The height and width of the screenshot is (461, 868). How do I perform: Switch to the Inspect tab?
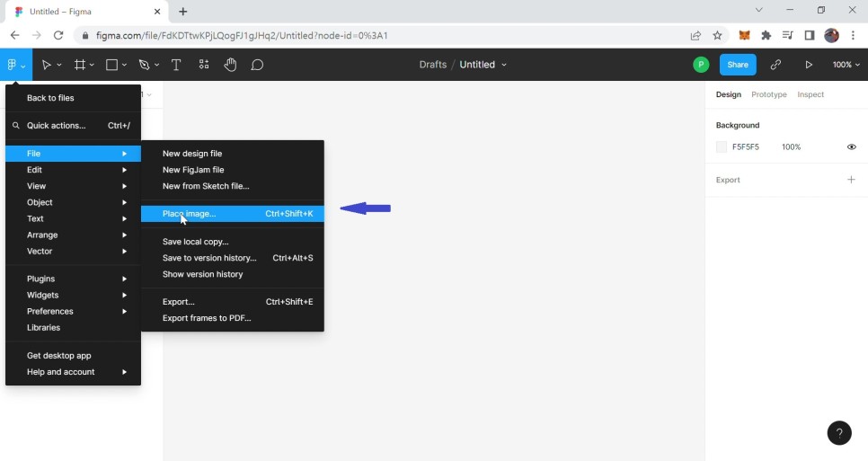pos(810,94)
